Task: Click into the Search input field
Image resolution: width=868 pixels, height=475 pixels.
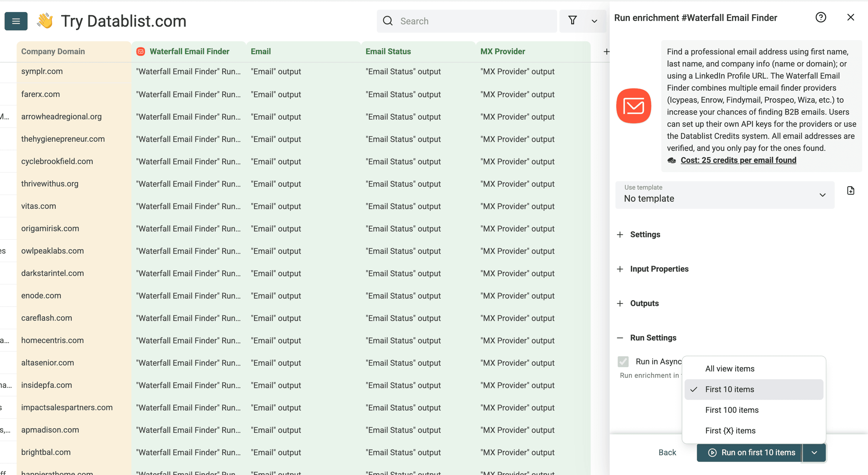Action: 467,21
